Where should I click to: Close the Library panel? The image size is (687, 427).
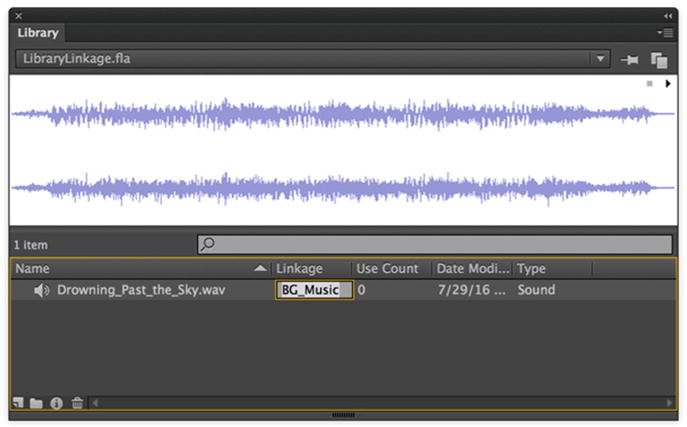click(x=18, y=16)
